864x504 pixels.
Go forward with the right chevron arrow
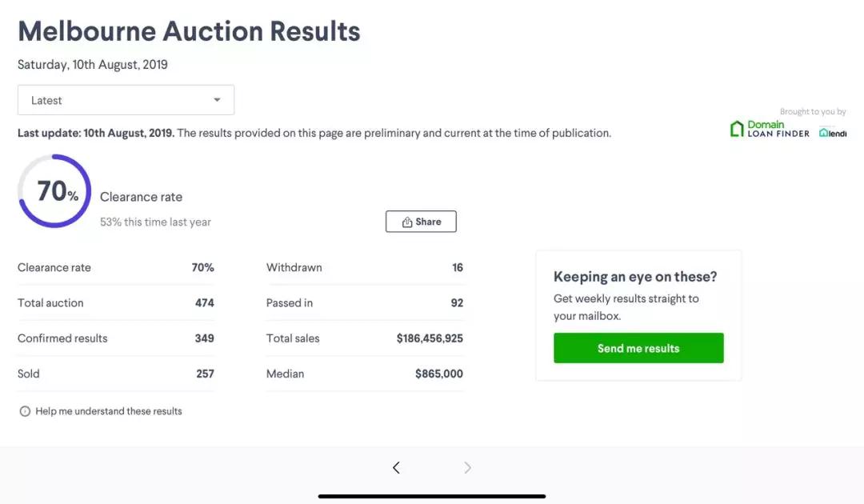[x=468, y=468]
